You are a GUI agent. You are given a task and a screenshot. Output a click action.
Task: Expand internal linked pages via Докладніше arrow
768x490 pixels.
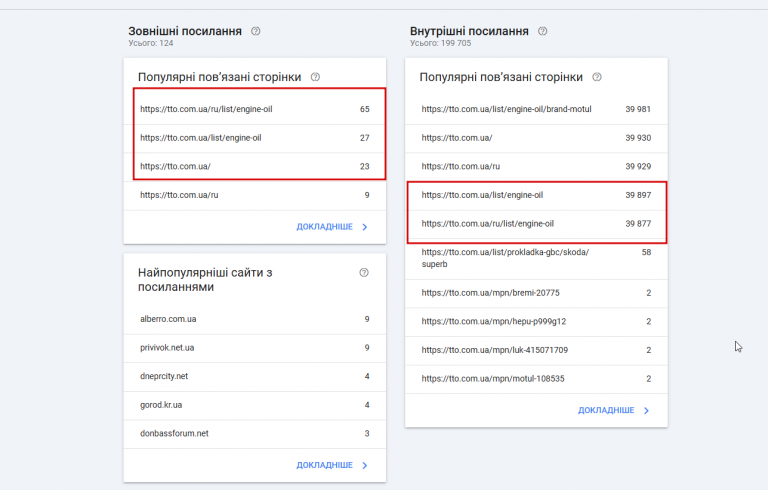pyautogui.click(x=646, y=410)
